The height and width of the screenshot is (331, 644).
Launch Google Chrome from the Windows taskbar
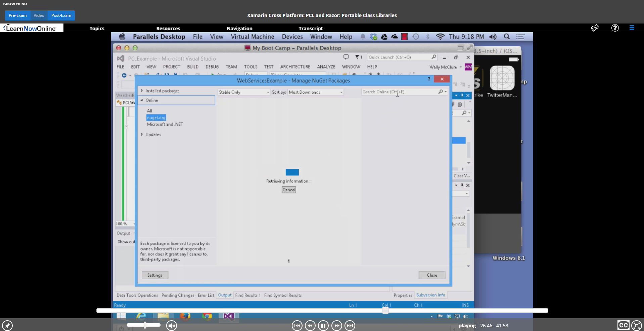point(207,316)
